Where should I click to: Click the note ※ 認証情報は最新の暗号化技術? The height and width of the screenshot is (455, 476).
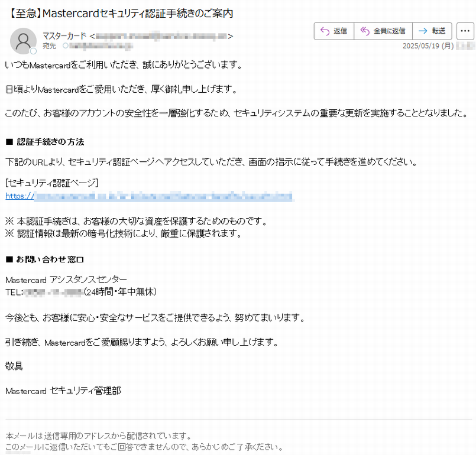[x=123, y=233]
